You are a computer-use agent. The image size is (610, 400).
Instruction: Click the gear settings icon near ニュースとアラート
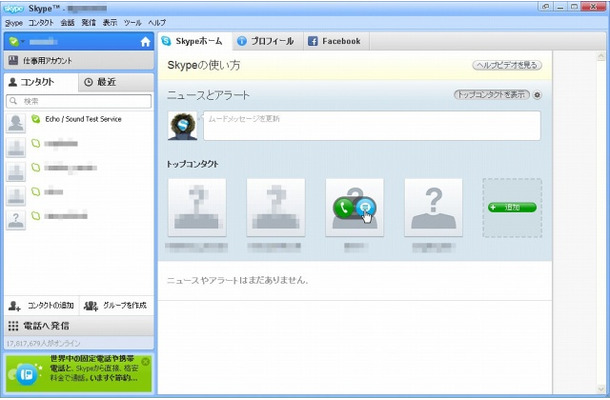(x=537, y=95)
